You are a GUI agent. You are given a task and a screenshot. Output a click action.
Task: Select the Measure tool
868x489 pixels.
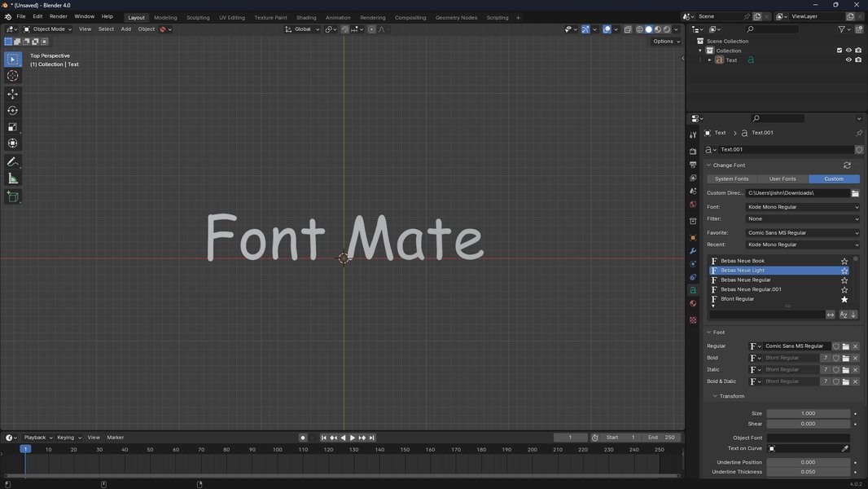coord(13,178)
